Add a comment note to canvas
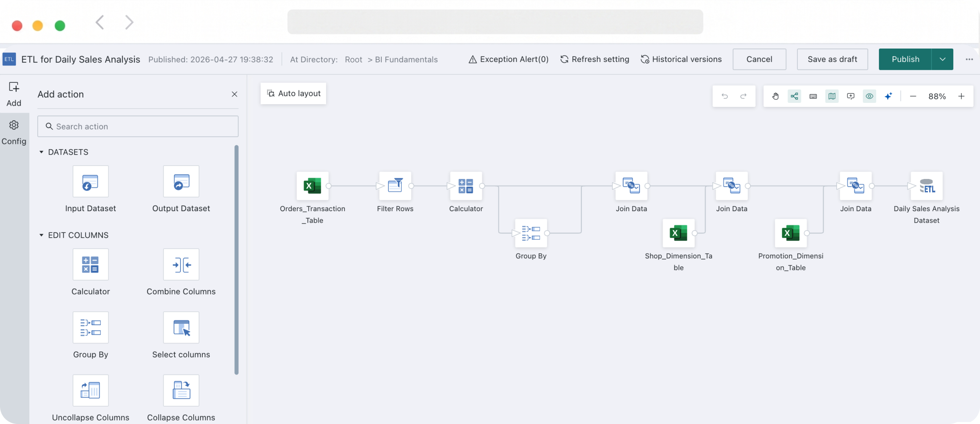Viewport: 980px width, 424px height. [850, 96]
